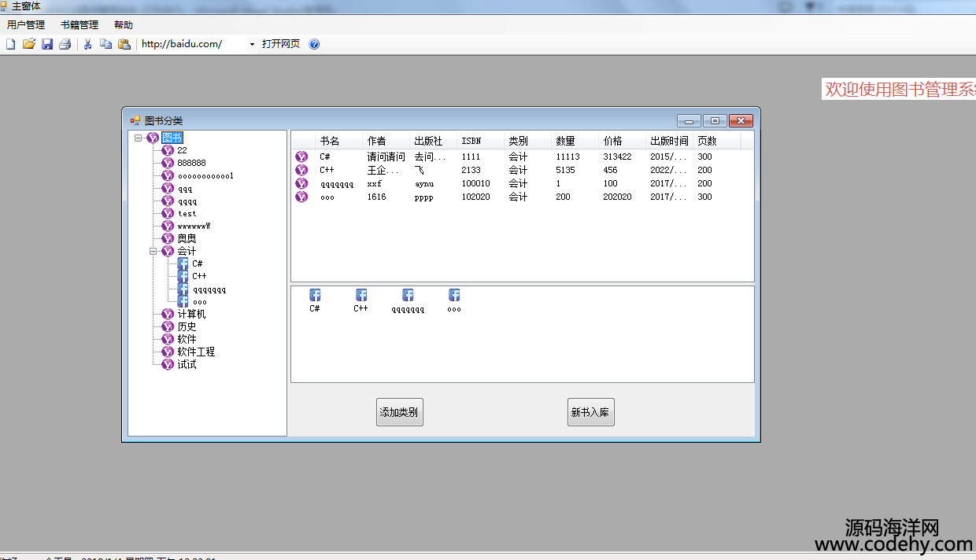This screenshot has width=976, height=560.
Task: Open Help via blue question mark icon
Action: [314, 44]
